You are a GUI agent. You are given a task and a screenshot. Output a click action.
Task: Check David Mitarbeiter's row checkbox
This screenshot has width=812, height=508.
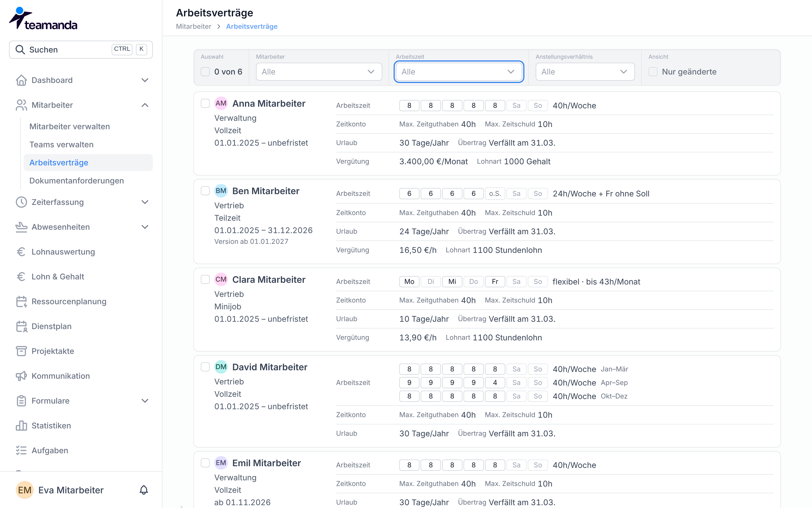[205, 367]
